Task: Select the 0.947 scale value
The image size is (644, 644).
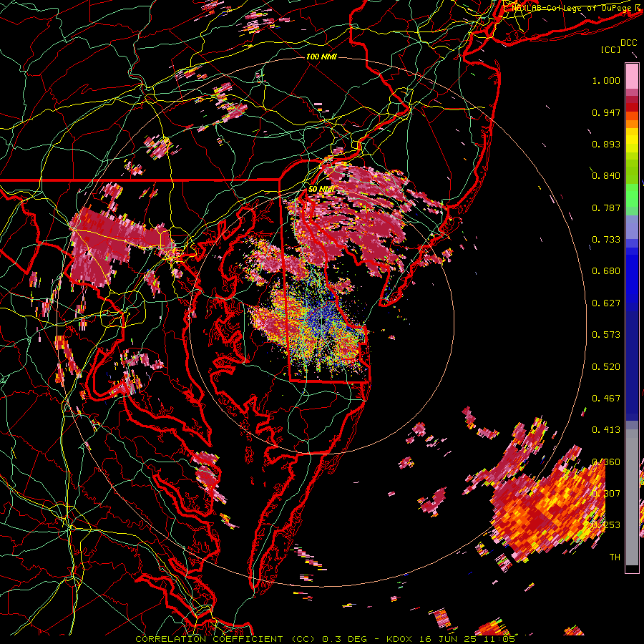Action: point(606,112)
